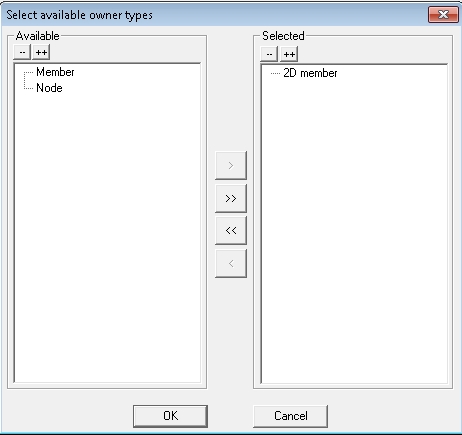Viewport: 462px width, 435px height.
Task: Remove the single item with < button
Action: coord(231,263)
